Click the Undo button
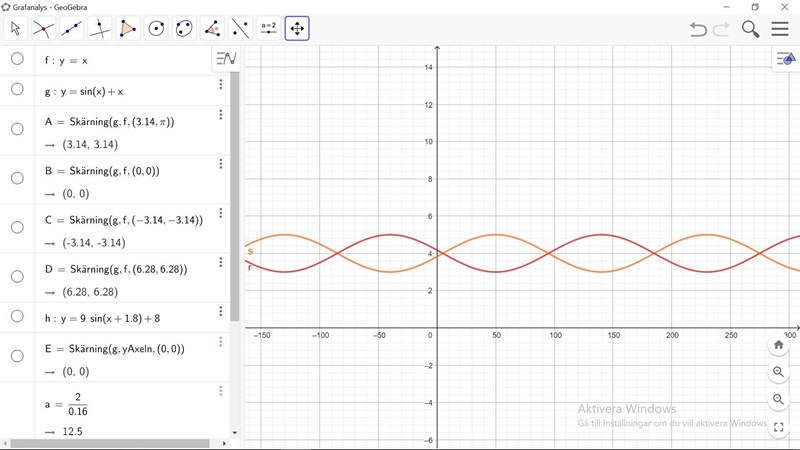Screen dimensions: 800x450 (x=698, y=29)
